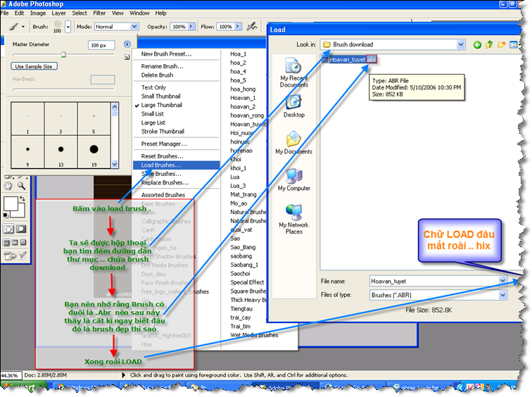This screenshot has height=397, width=532.
Task: Select the Hand tool
Action: [8, 186]
